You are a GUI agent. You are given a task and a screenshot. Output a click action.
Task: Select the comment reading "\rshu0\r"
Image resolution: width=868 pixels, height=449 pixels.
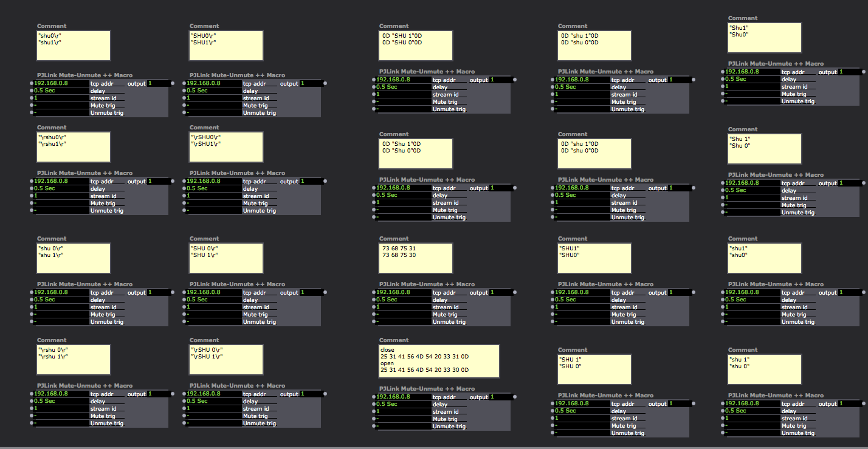click(74, 147)
